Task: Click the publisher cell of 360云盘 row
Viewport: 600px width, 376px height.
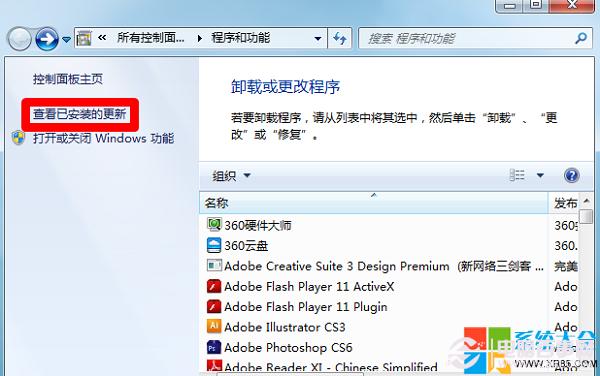Action: pos(566,246)
